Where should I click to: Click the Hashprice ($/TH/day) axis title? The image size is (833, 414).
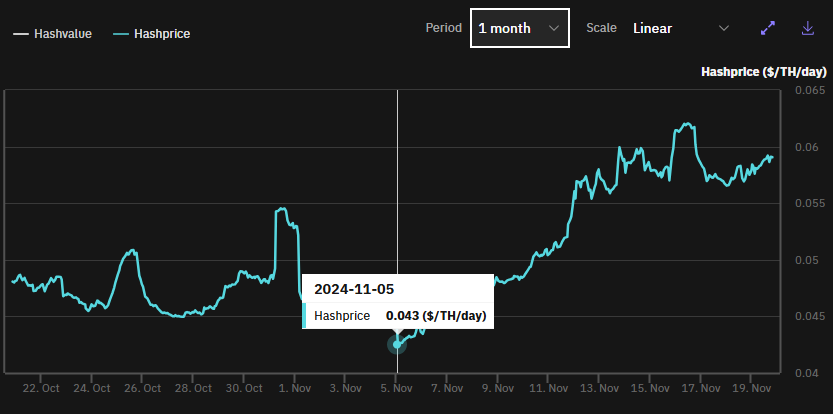click(x=762, y=72)
